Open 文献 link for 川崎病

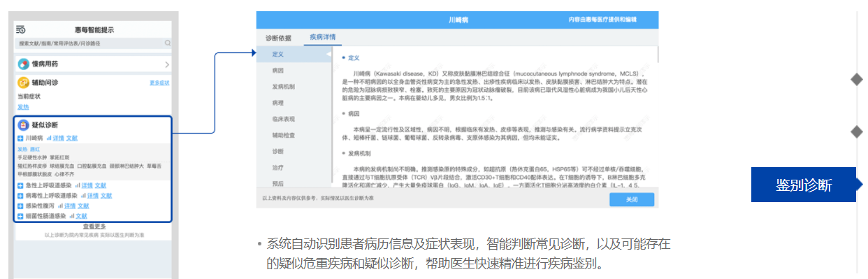pyautogui.click(x=72, y=138)
